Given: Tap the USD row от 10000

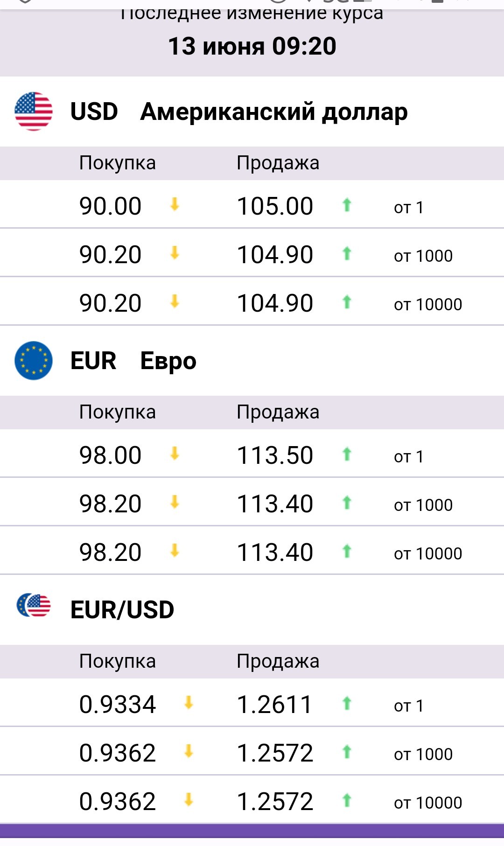Looking at the screenshot, I should (x=428, y=304).
